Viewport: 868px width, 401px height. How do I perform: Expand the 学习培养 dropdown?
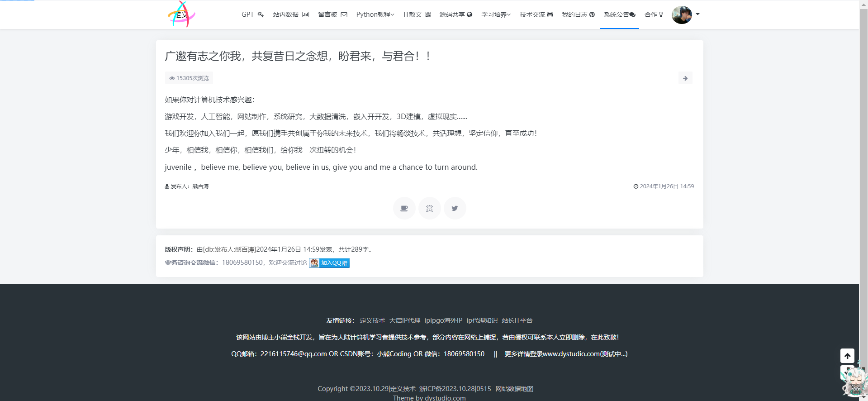[x=496, y=14]
